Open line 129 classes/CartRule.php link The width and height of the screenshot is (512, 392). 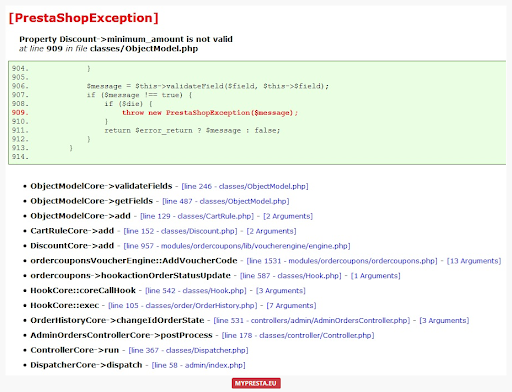click(197, 216)
